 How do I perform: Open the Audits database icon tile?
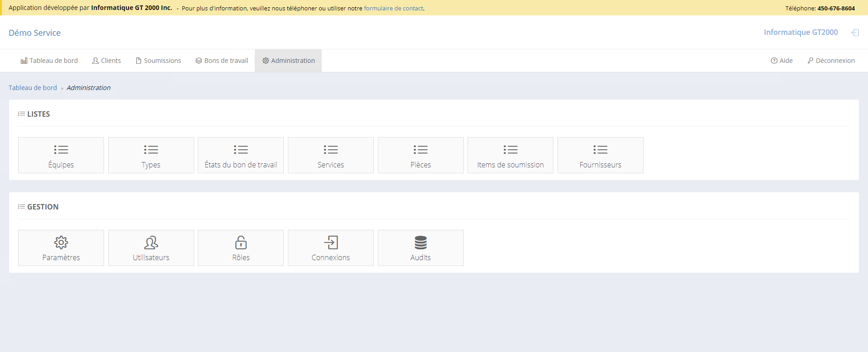click(420, 243)
